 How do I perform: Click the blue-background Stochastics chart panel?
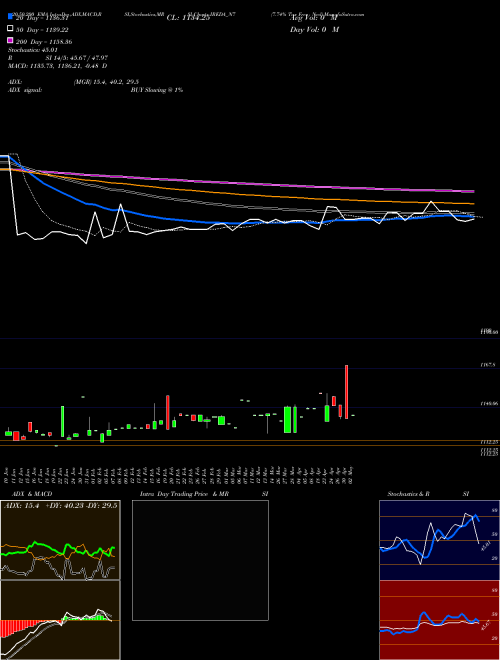[439, 540]
